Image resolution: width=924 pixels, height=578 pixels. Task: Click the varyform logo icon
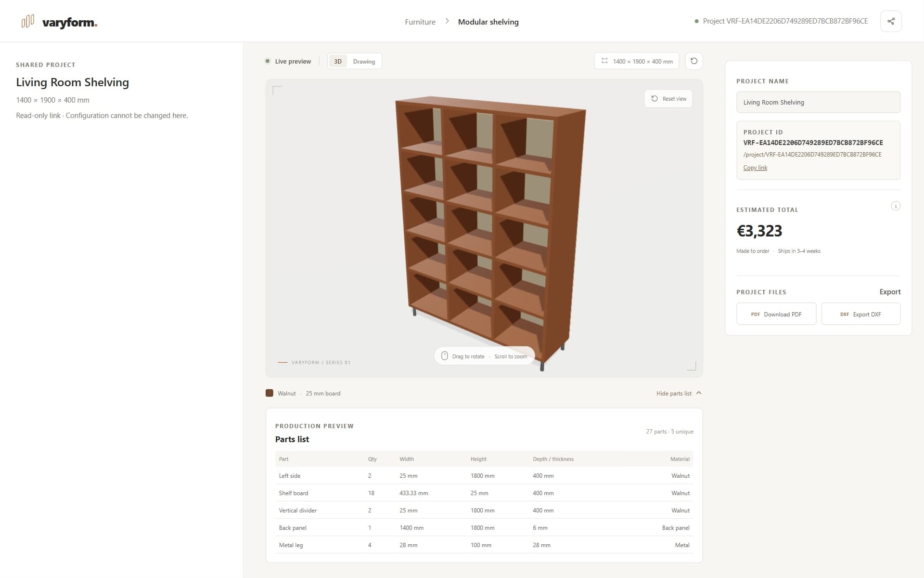(28, 22)
